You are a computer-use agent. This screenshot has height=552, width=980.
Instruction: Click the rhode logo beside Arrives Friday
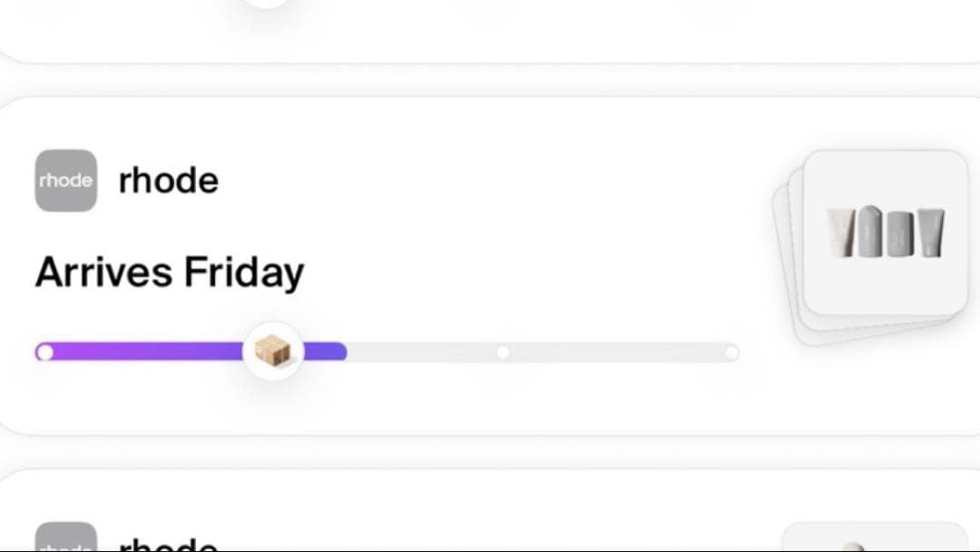(66, 181)
